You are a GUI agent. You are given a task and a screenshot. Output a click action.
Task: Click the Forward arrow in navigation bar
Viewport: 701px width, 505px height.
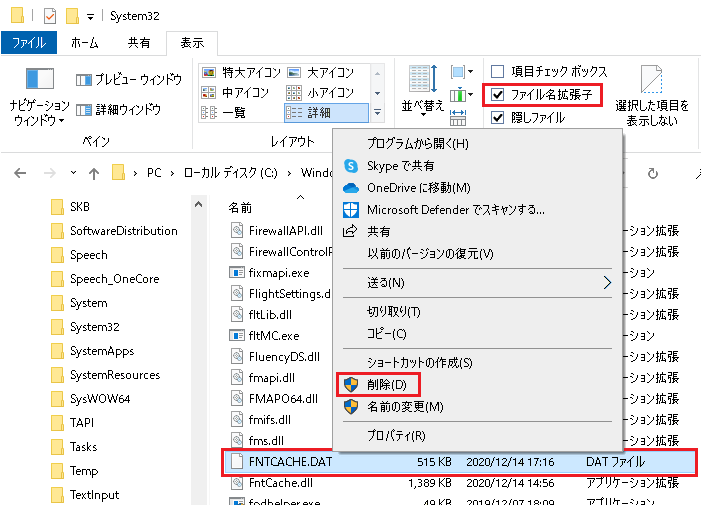[50, 173]
